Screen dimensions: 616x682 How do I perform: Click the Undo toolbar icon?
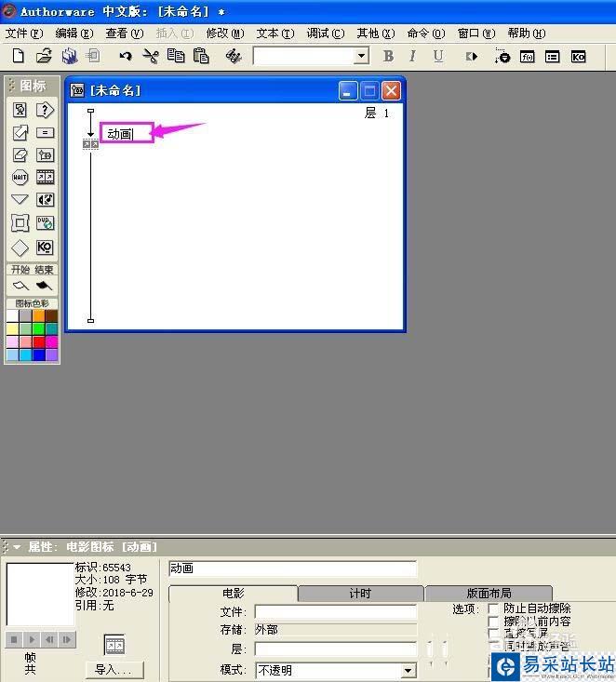(126, 56)
